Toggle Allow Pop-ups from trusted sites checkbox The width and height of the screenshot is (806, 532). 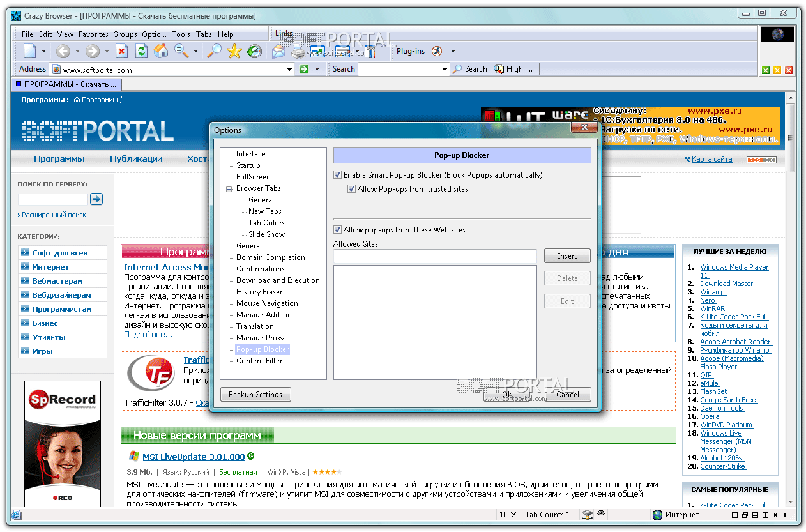click(x=351, y=189)
